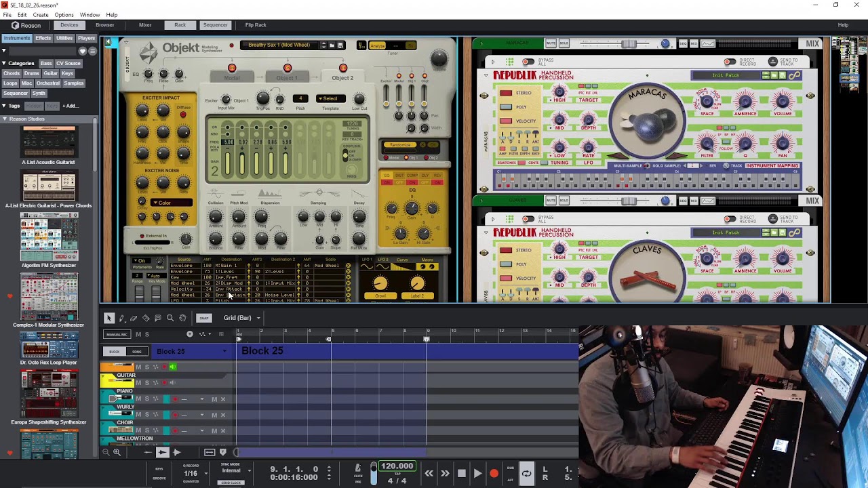Click the Stop transport button
Image resolution: width=868 pixels, height=488 pixels.
461,474
